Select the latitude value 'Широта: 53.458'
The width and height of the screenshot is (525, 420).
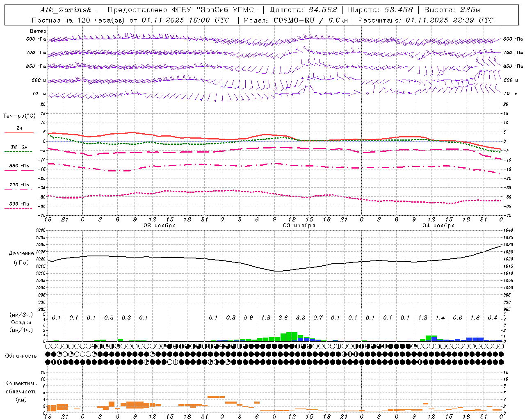(380, 10)
